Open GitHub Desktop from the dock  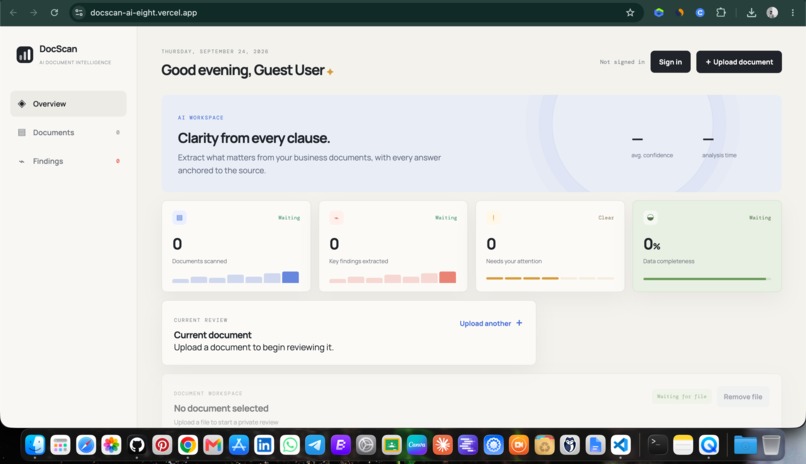pyautogui.click(x=137, y=445)
